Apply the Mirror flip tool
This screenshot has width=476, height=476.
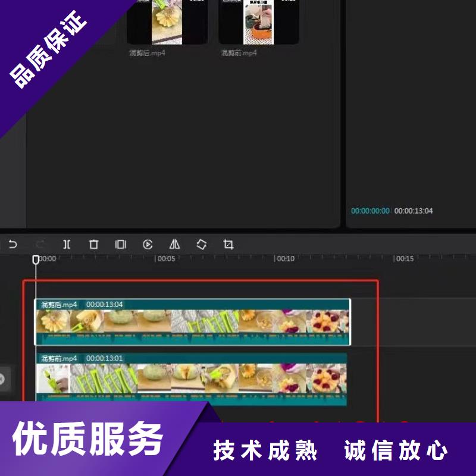pyautogui.click(x=174, y=245)
